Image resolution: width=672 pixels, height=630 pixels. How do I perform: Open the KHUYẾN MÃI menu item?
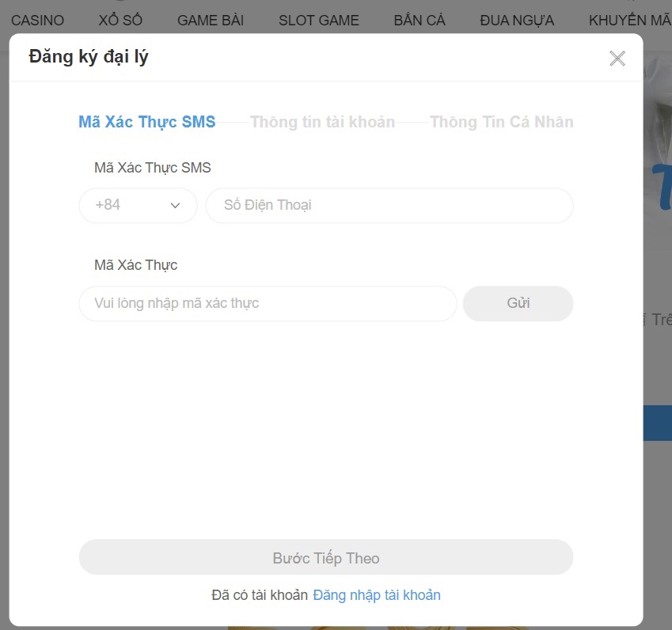630,20
